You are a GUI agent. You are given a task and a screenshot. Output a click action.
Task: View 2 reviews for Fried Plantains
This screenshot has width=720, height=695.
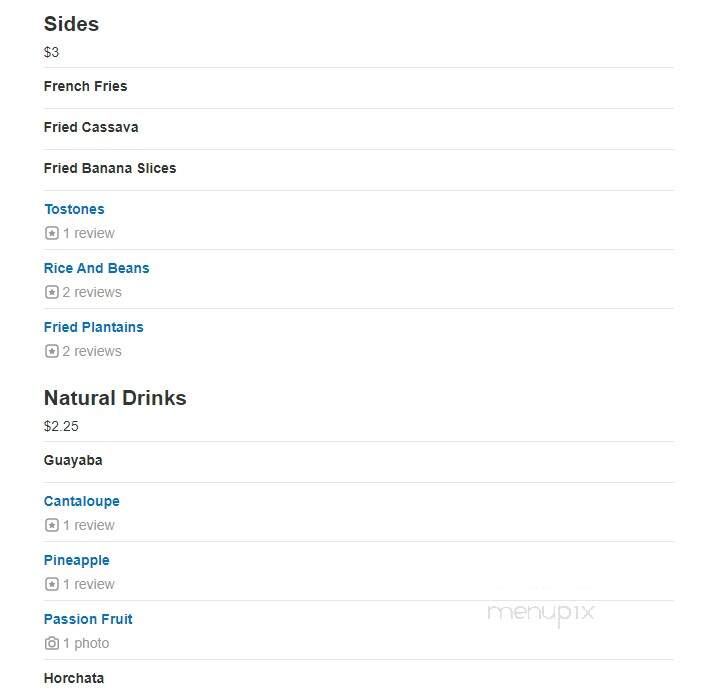click(x=92, y=351)
